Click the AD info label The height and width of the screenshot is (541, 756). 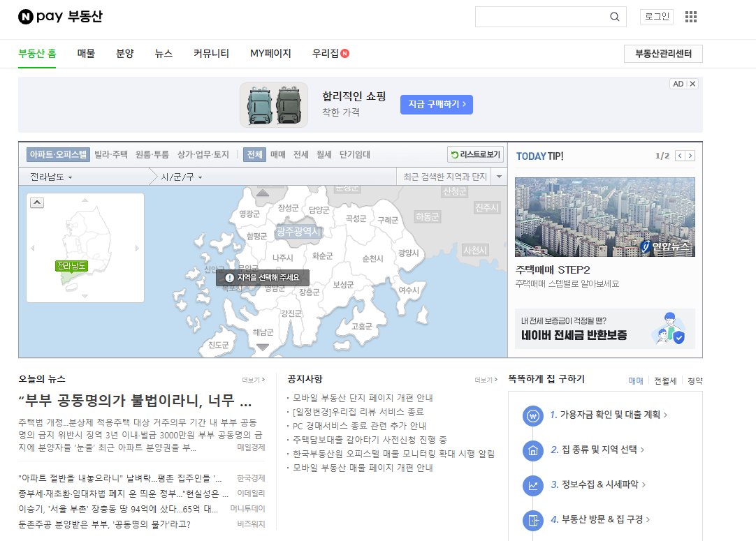click(678, 84)
